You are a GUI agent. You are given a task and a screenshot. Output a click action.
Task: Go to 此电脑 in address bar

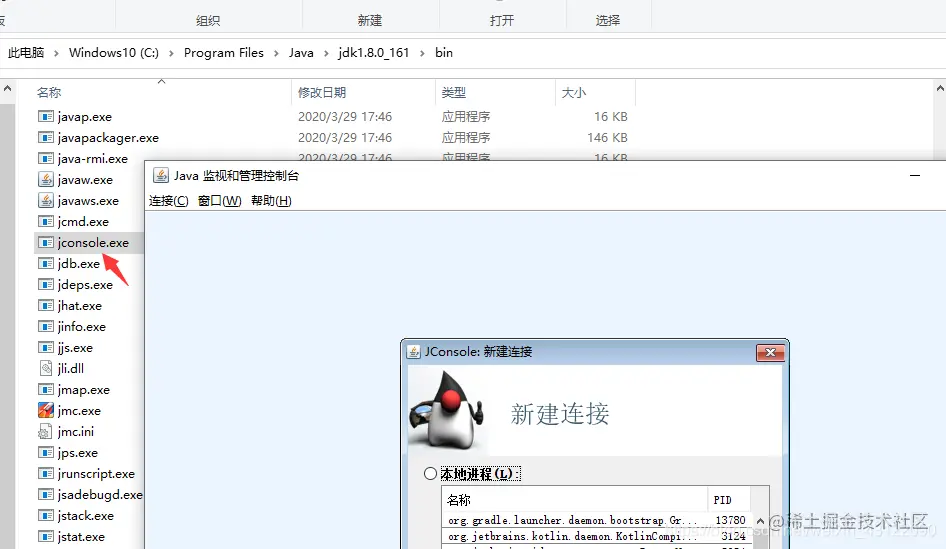26,52
